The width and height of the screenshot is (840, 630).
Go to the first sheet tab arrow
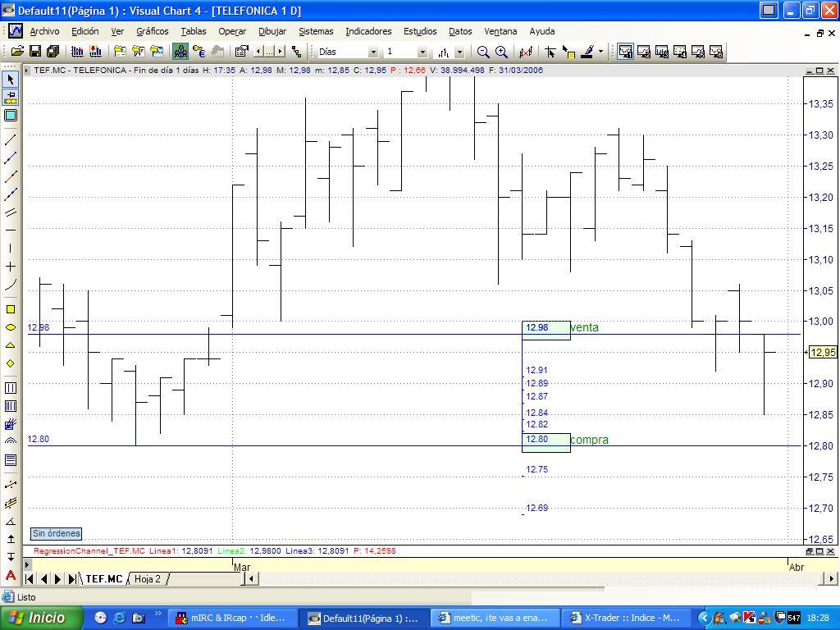(x=30, y=578)
